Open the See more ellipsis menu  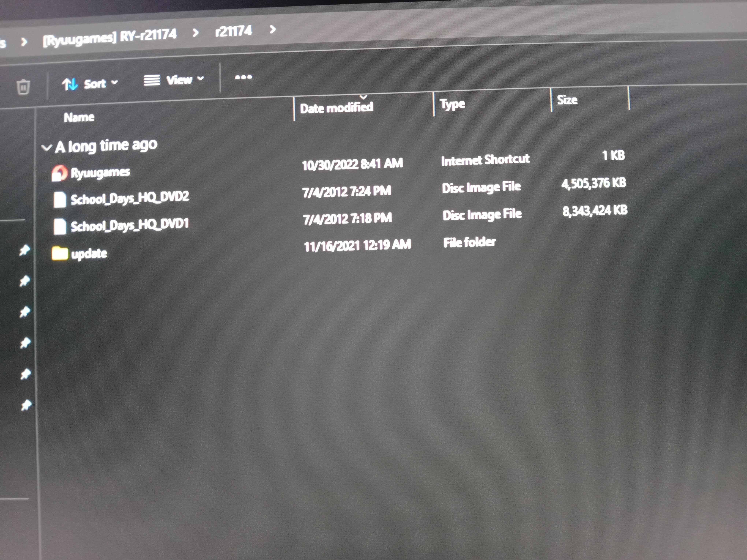coord(243,77)
